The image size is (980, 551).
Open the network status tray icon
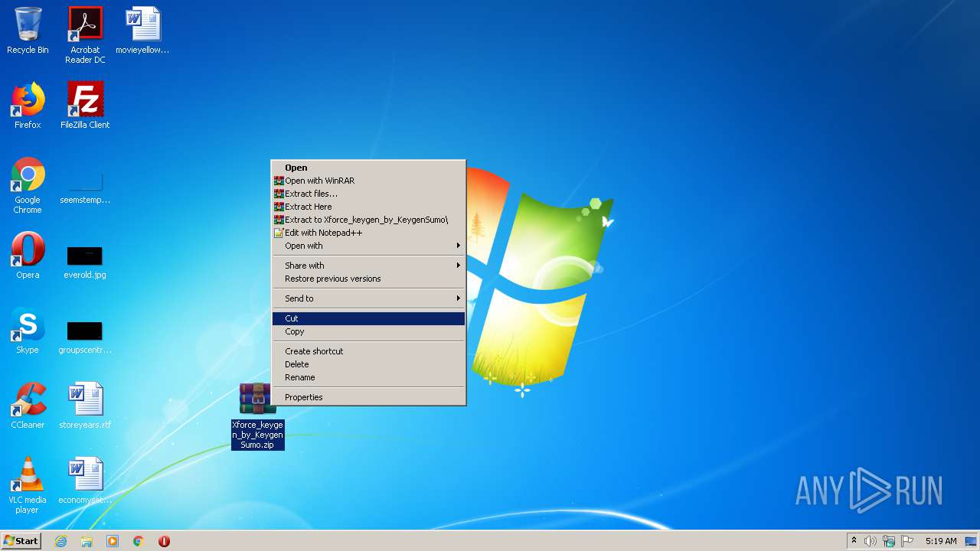(x=889, y=541)
